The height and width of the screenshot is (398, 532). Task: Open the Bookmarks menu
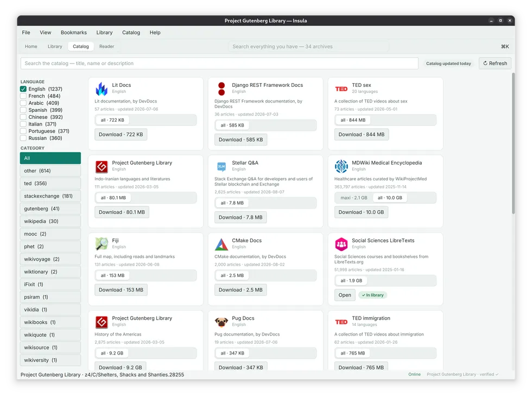74,33
